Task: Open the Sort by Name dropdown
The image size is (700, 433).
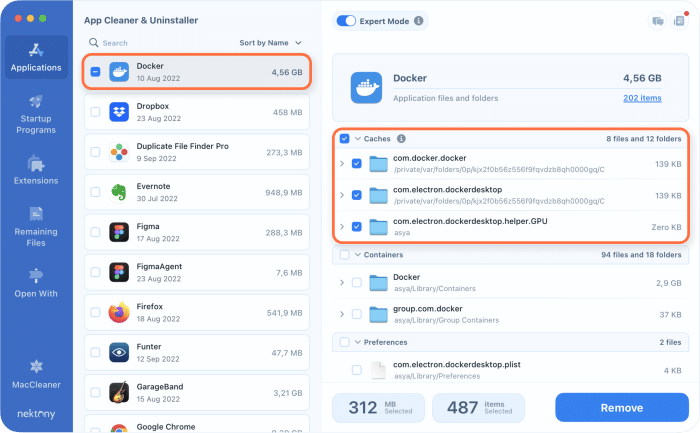Action: [271, 43]
